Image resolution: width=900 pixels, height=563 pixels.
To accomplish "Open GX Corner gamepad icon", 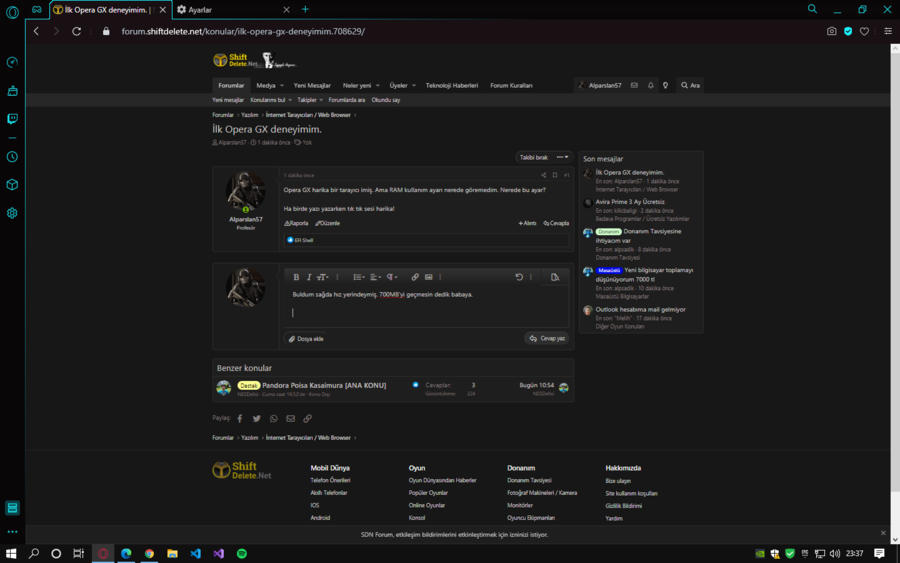I will [37, 10].
